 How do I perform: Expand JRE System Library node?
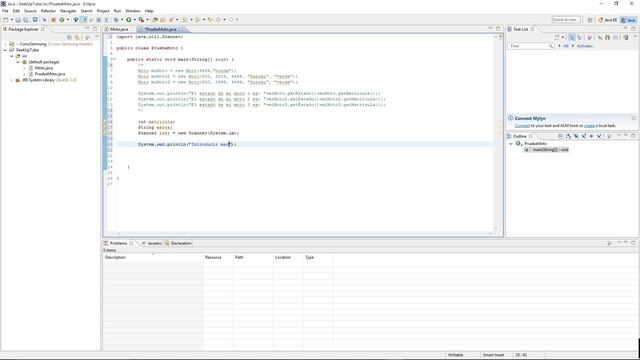[x=11, y=80]
